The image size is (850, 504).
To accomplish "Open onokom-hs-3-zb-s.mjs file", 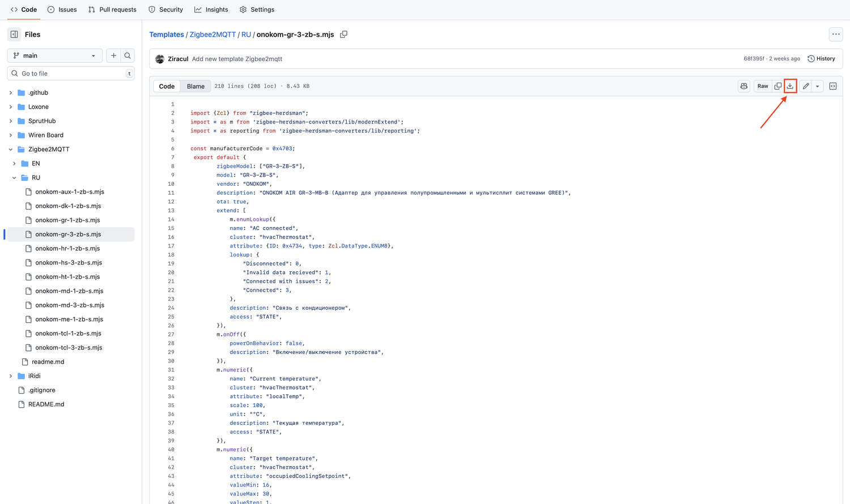I will [69, 263].
